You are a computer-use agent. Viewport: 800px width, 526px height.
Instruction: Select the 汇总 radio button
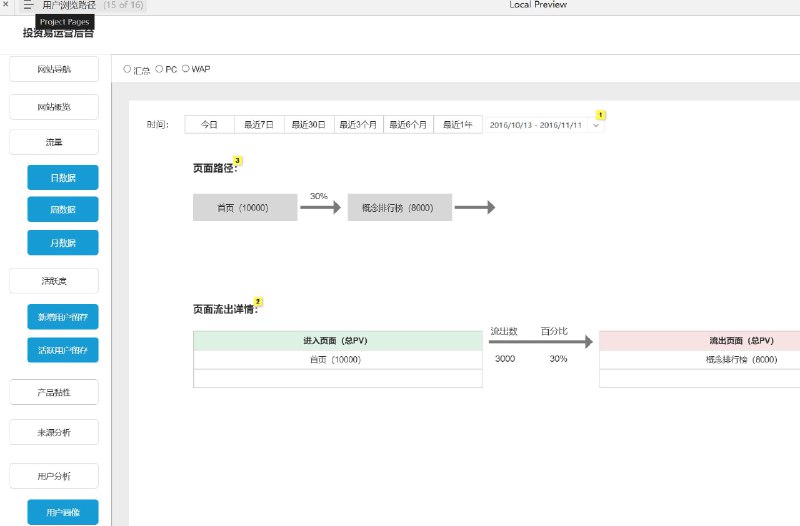(x=127, y=69)
